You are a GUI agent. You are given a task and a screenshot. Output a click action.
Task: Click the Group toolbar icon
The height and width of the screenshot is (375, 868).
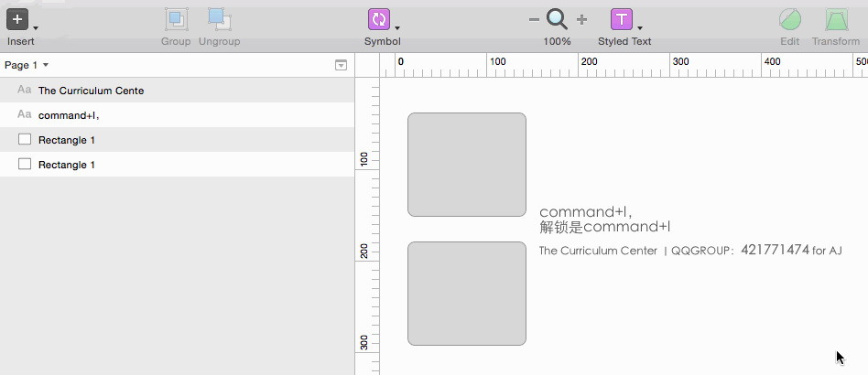click(176, 19)
